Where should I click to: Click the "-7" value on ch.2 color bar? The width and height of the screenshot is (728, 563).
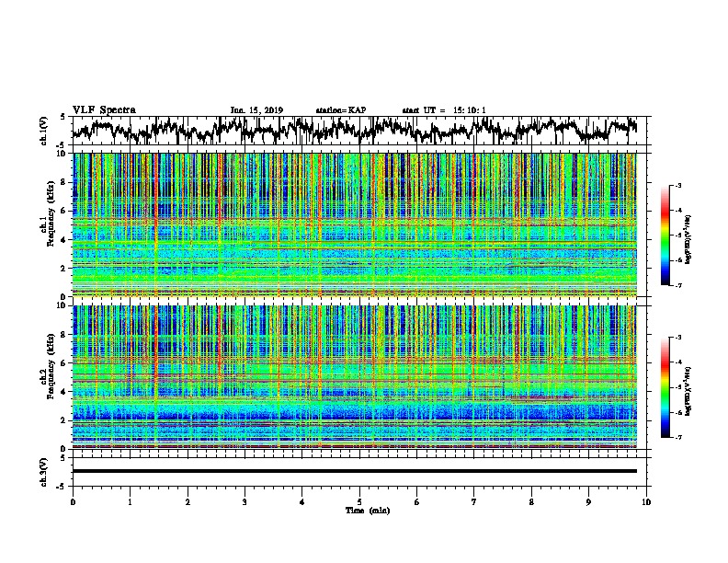point(677,437)
